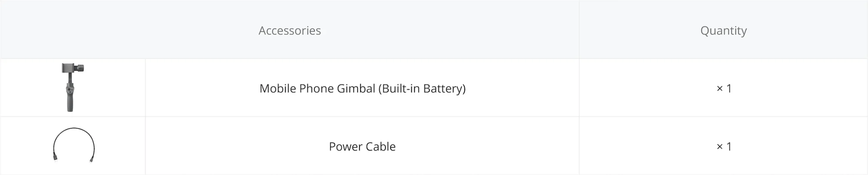Click the top of the cable loop image
The image size is (868, 175).
[73, 129]
